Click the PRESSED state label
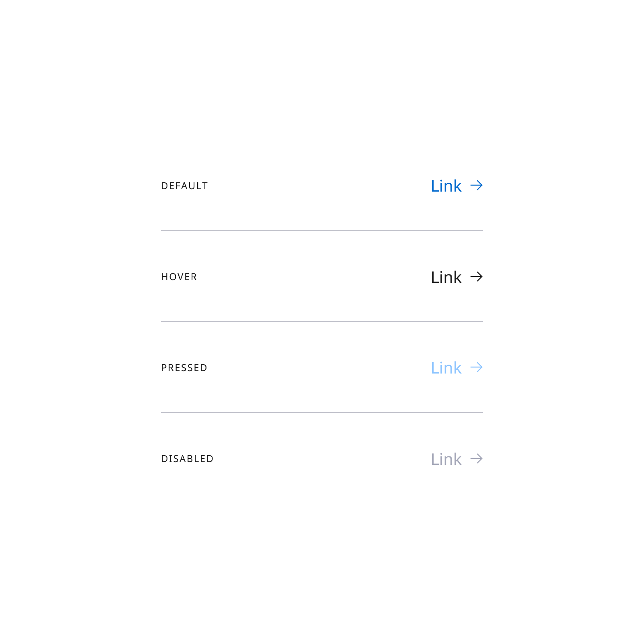 [x=184, y=367]
